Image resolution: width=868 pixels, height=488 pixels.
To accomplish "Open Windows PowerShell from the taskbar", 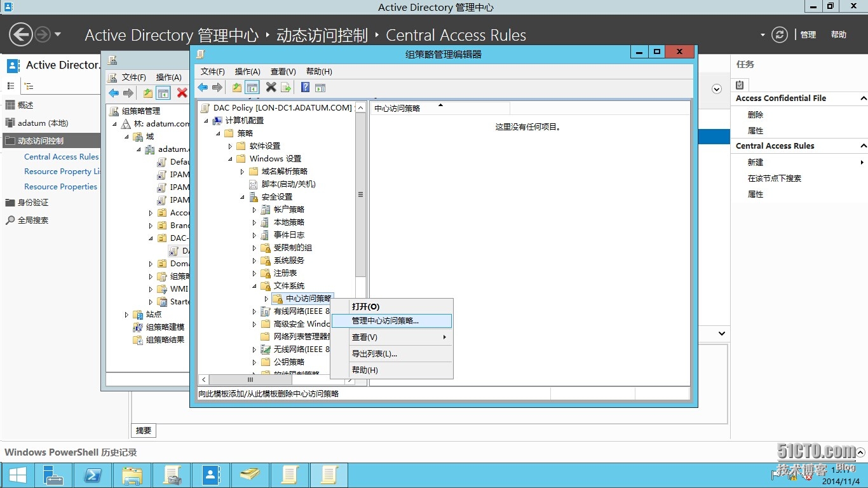I will [x=93, y=475].
